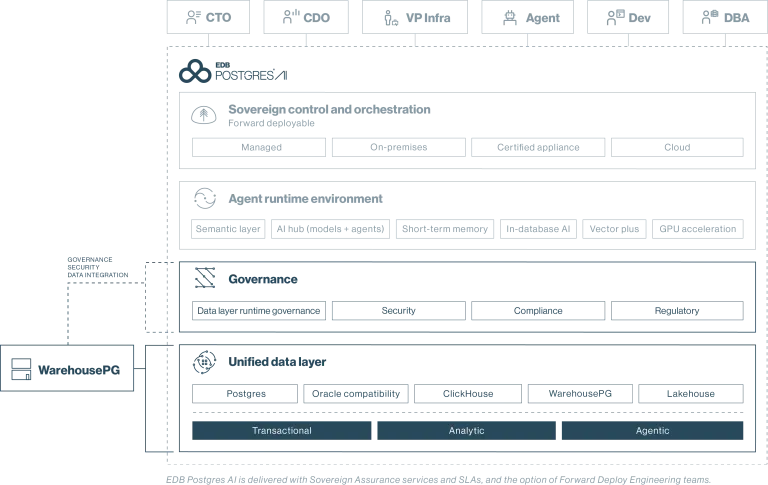Screen dimensions: 768x485
Task: Select the GPU acceleration box
Action: pos(697,229)
